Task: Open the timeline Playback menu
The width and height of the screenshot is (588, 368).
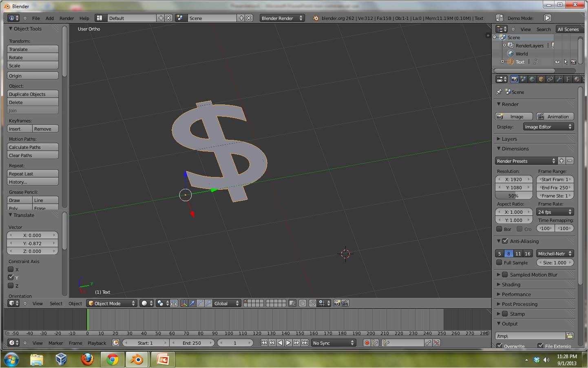Action: click(97, 343)
